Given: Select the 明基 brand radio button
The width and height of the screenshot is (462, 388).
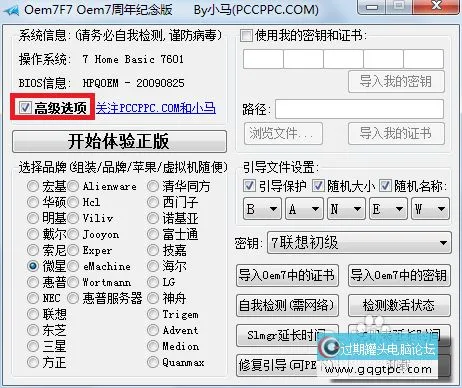Looking at the screenshot, I should click(33, 218).
